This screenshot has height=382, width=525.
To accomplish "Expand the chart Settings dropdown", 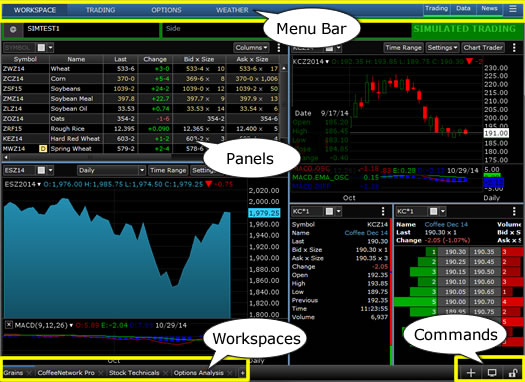I will click(x=442, y=48).
